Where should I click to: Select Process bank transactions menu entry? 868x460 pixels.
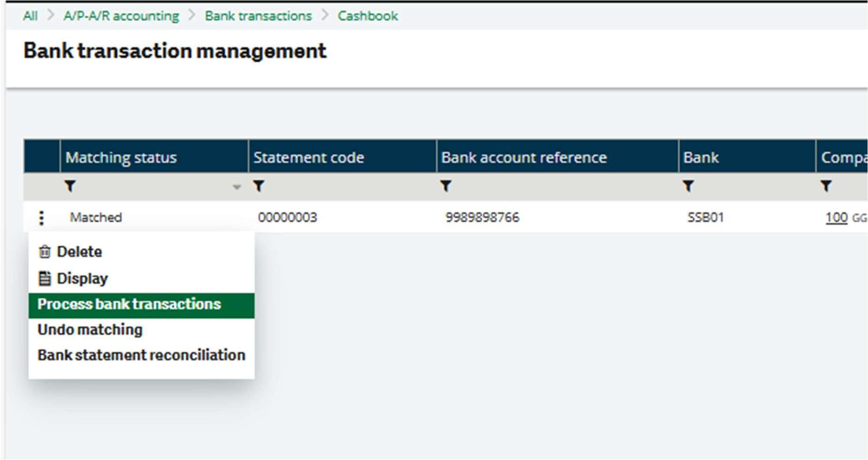coord(129,305)
